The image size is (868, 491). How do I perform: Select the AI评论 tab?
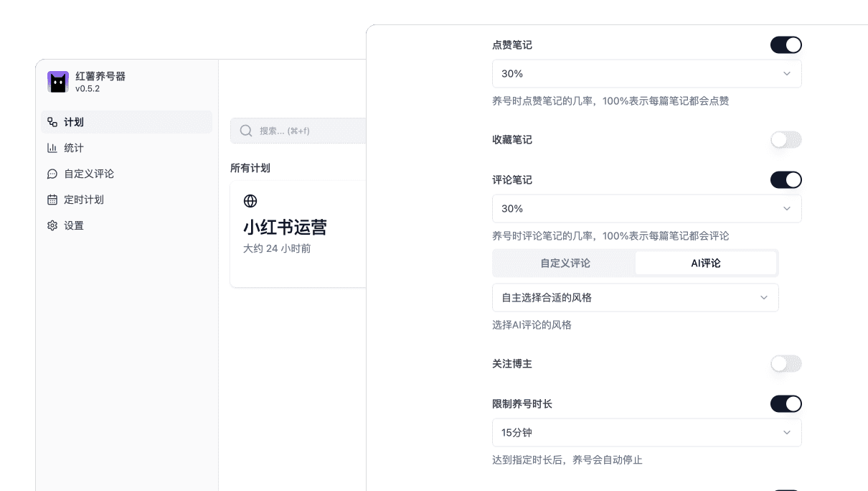point(706,263)
